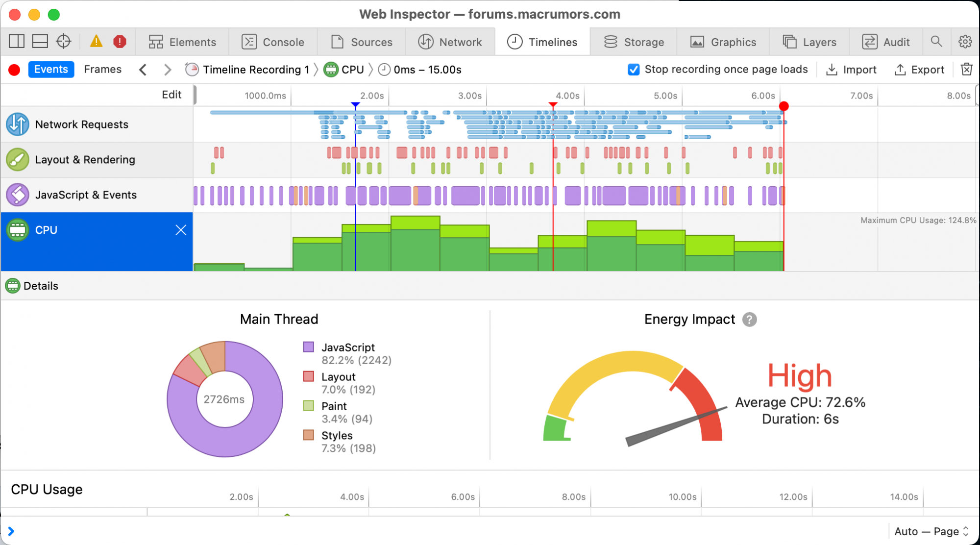Click the element selection crosshair icon
This screenshot has width=980, height=545.
64,42
